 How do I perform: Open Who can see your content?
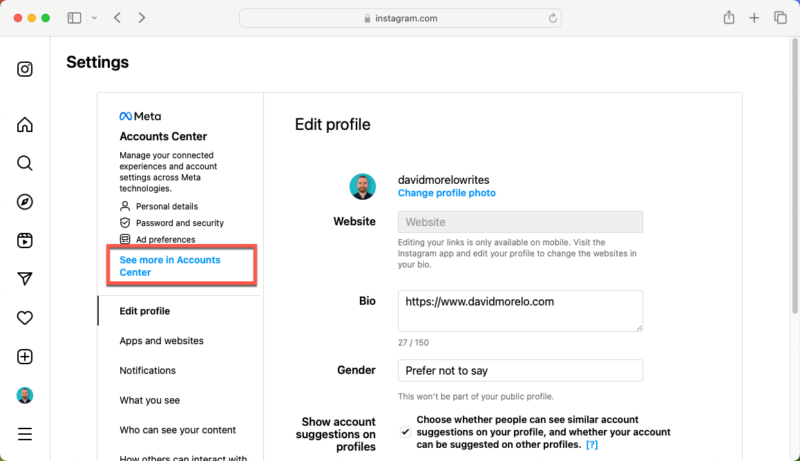click(x=178, y=430)
